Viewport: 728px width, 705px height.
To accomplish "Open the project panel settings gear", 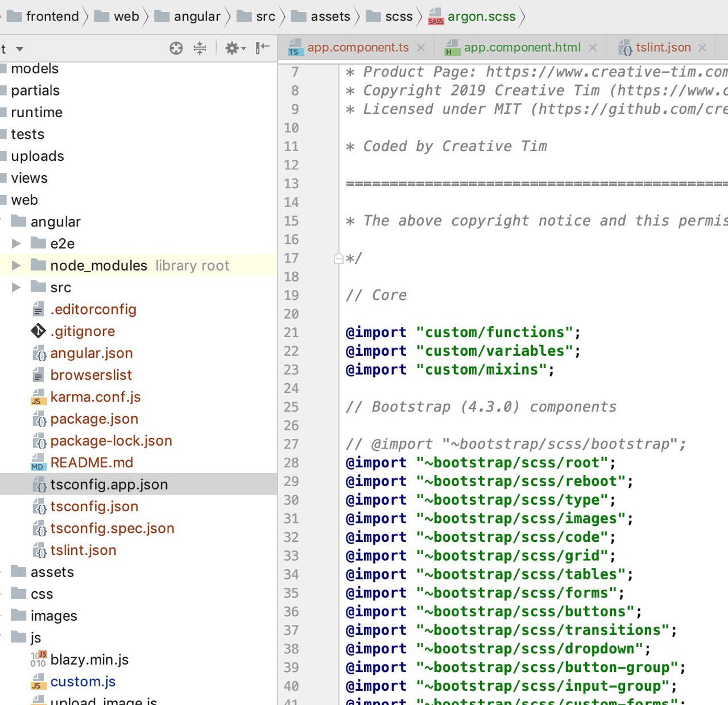I will pos(232,48).
